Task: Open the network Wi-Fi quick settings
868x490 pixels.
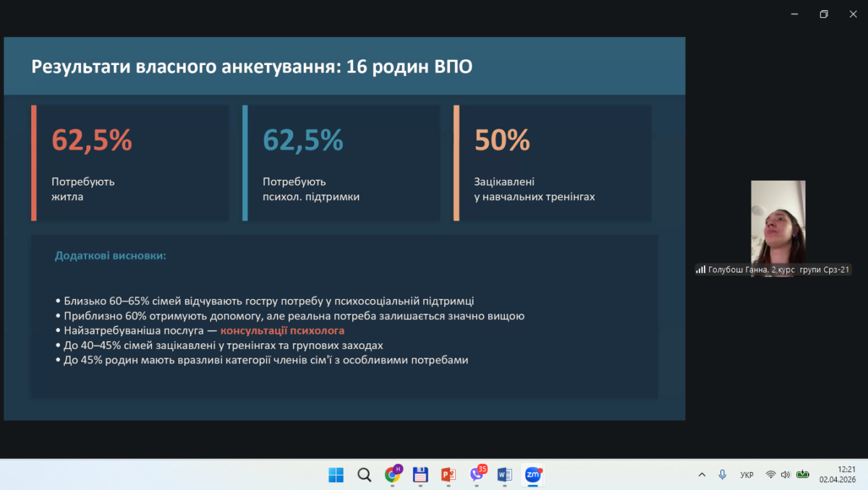Action: click(x=771, y=475)
